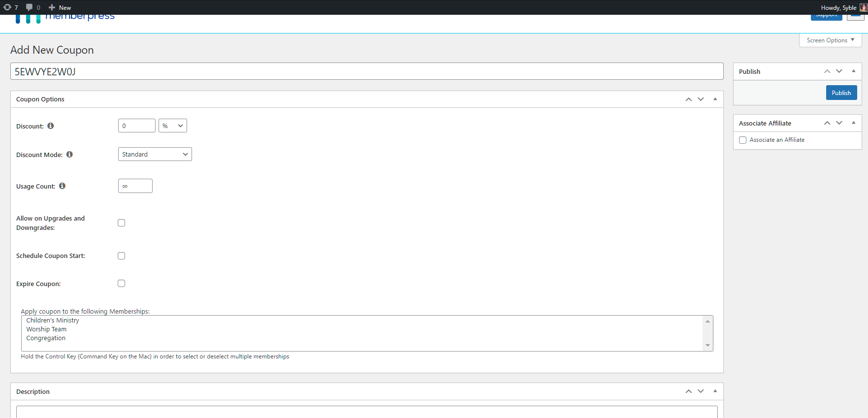868x418 pixels.
Task: Open the Howdy, Syble account menu
Action: point(838,7)
